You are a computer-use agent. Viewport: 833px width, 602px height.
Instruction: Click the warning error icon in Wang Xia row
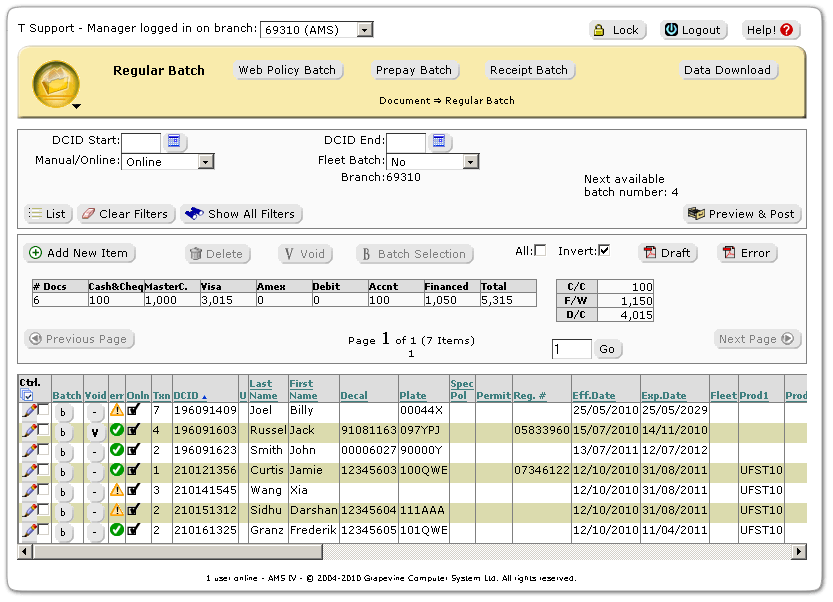(x=117, y=490)
